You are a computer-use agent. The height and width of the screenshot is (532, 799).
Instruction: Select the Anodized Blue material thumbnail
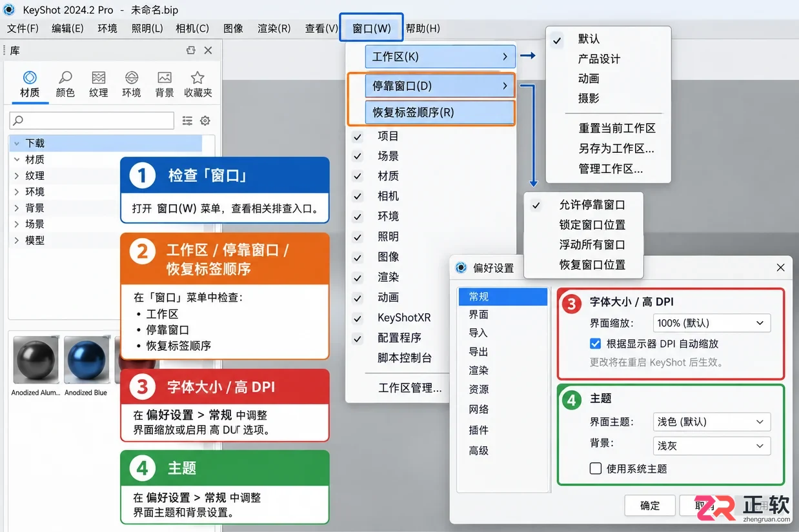86,360
